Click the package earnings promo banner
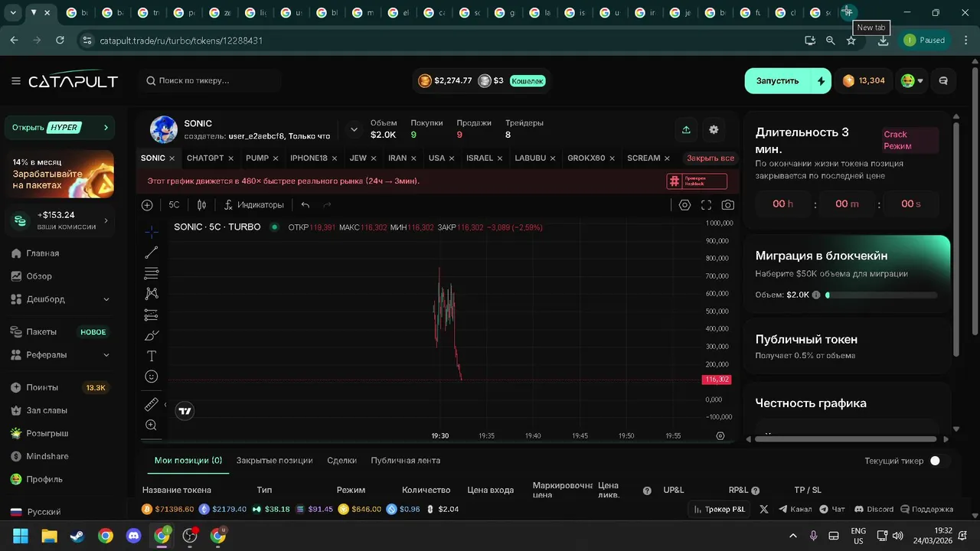 [x=60, y=174]
